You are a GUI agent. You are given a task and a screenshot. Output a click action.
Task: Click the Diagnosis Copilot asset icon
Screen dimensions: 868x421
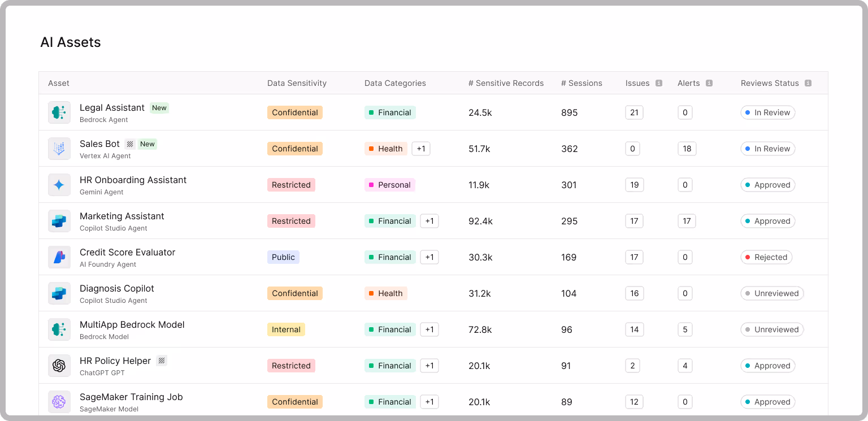[x=59, y=293]
